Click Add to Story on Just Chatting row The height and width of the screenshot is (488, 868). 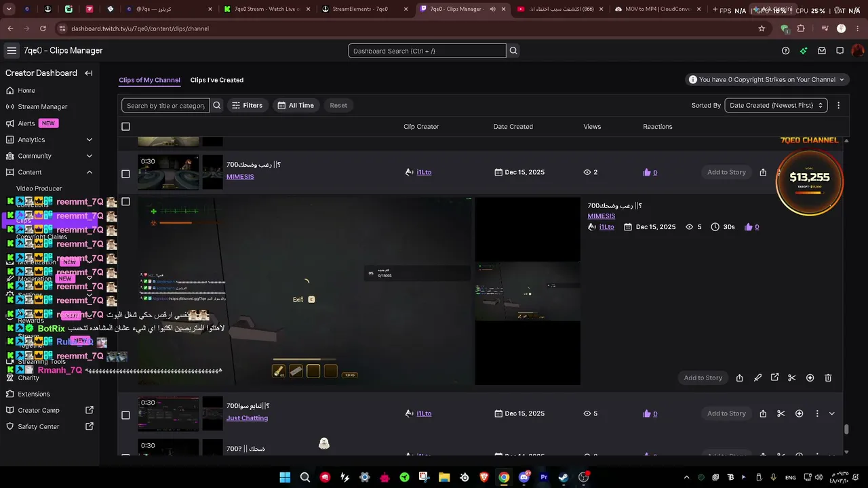pyautogui.click(x=726, y=413)
